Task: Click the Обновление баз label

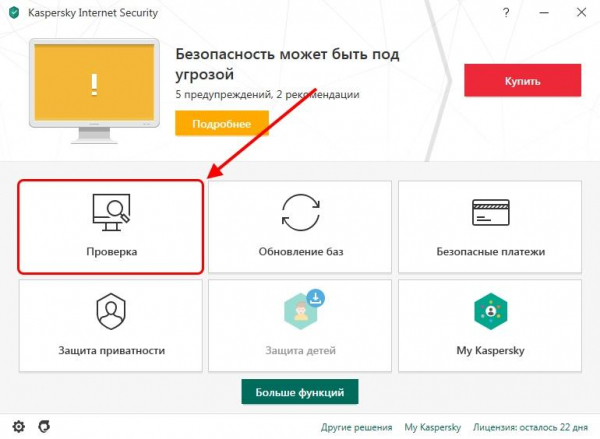Action: pos(301,251)
